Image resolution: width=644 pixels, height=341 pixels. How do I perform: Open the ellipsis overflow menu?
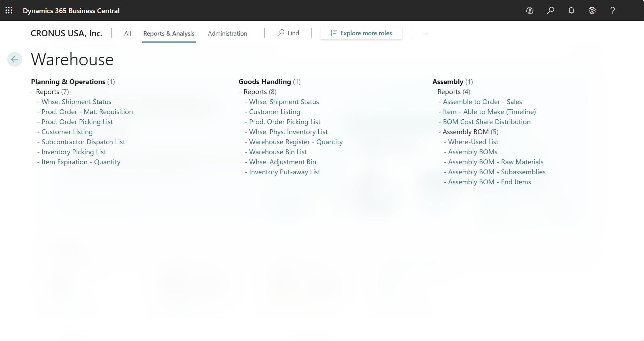click(426, 33)
